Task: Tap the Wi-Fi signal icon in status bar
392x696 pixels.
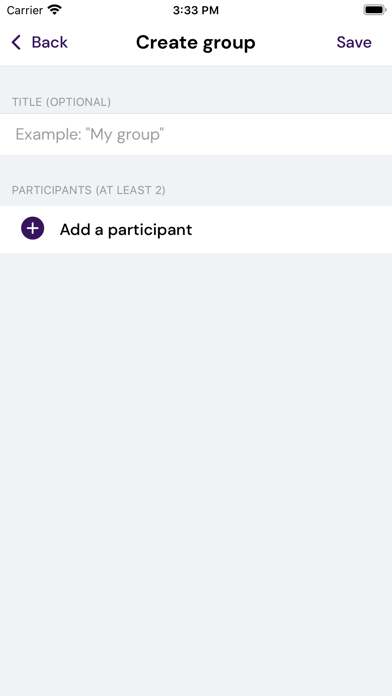Action: point(55,10)
